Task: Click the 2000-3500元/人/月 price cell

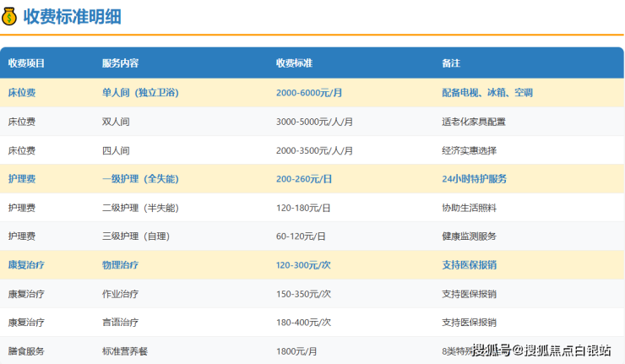Action: coord(314,150)
